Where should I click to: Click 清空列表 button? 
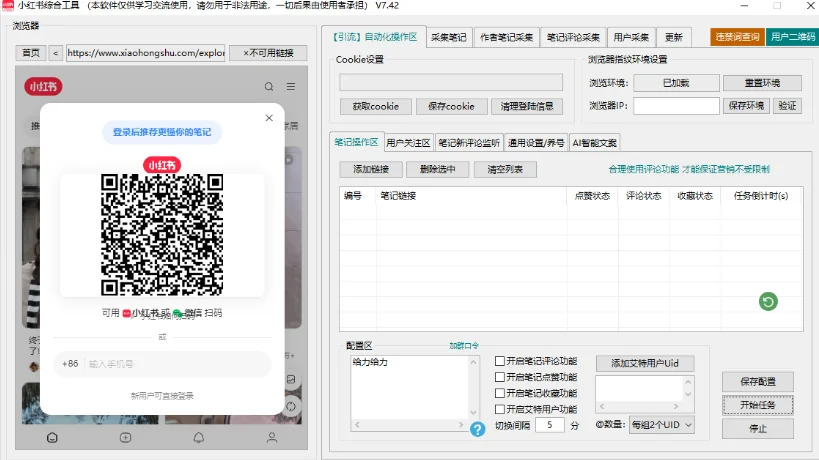pos(505,169)
